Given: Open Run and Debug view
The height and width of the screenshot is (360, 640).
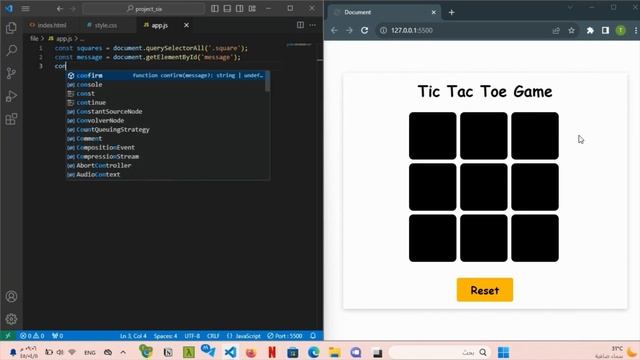Looking at the screenshot, I should 11,96.
